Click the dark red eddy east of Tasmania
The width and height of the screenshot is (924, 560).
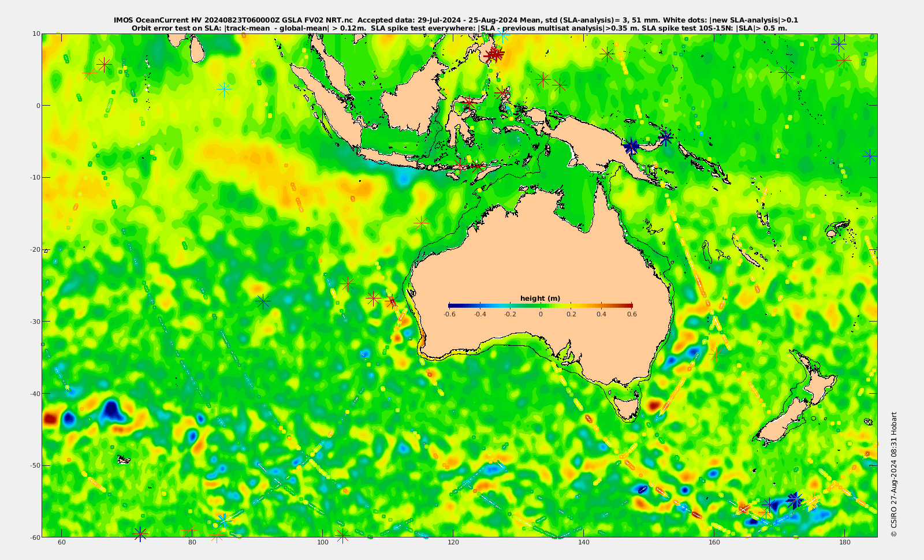tap(655, 405)
